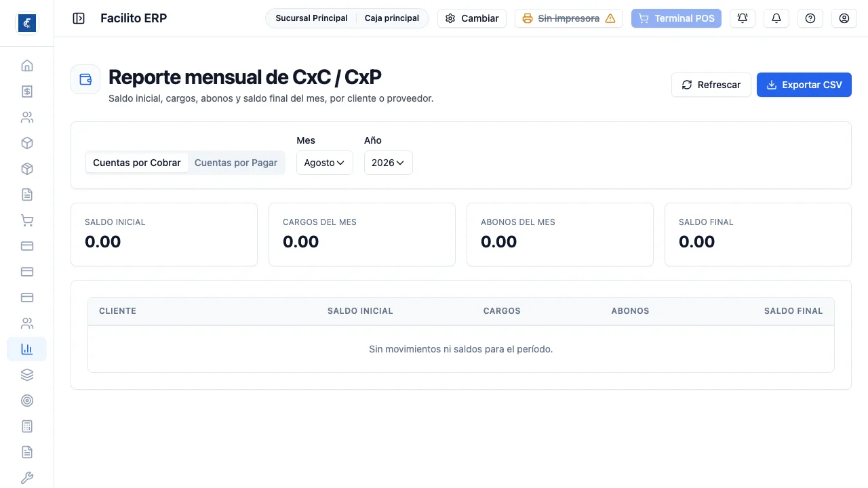Click the CARGOS DEL MES summary card
Screen dimensions: 868x488
click(x=362, y=235)
